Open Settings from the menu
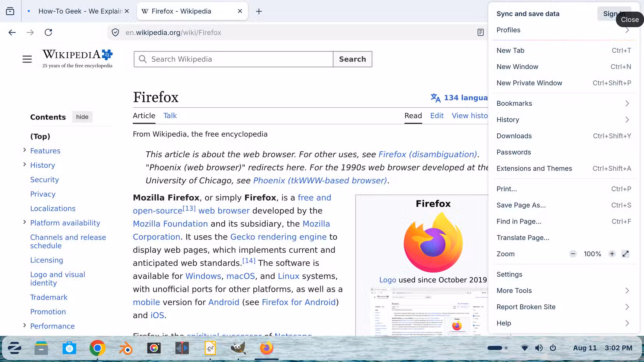 563,275
